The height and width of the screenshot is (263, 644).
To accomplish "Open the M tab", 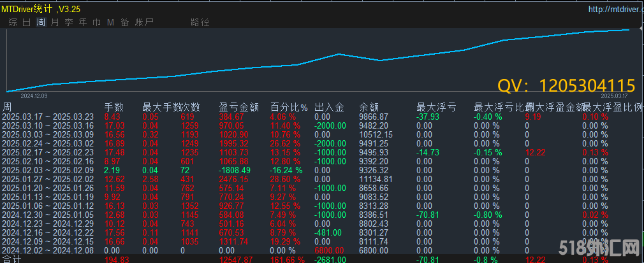I will tap(110, 22).
